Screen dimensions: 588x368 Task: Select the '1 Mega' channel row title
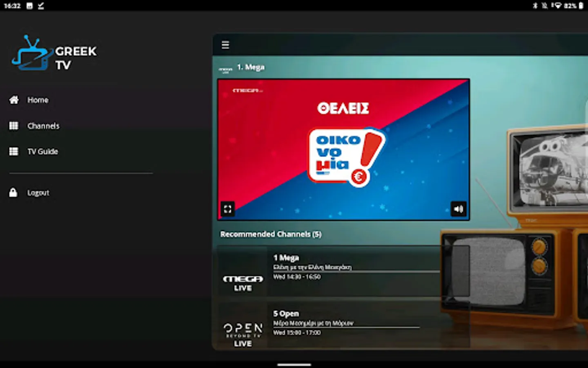coord(286,258)
